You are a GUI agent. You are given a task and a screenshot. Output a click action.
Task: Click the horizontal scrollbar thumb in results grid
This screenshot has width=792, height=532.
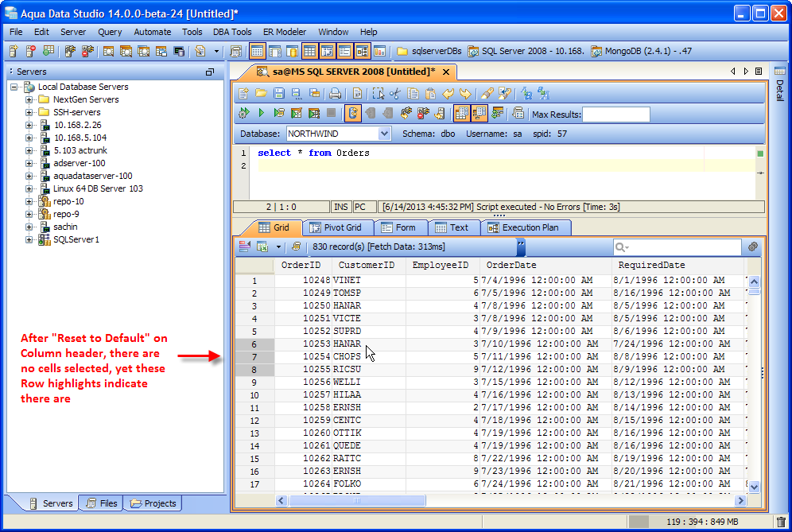(x=357, y=501)
